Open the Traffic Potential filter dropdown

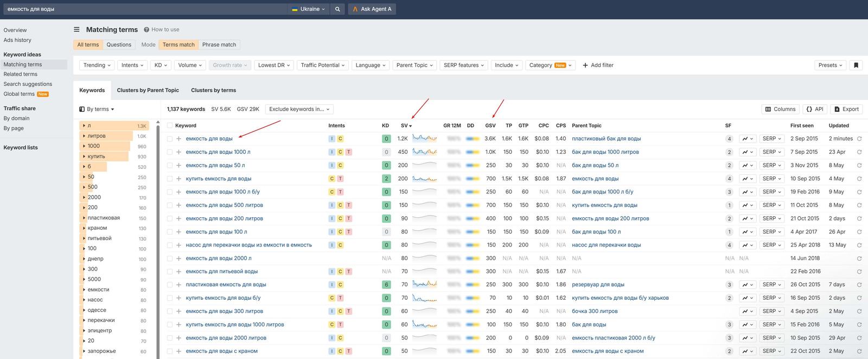(x=323, y=65)
